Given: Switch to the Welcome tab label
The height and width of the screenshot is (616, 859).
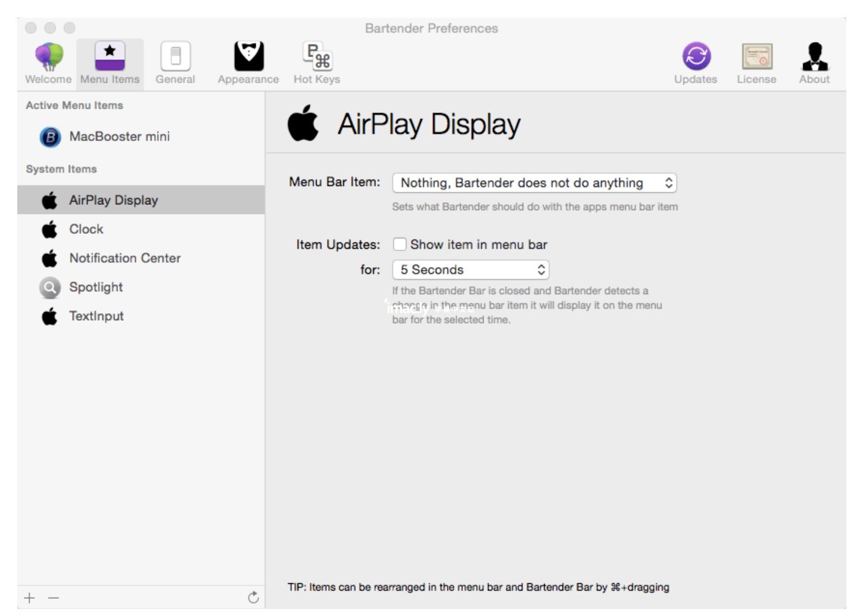Looking at the screenshot, I should click(x=48, y=79).
